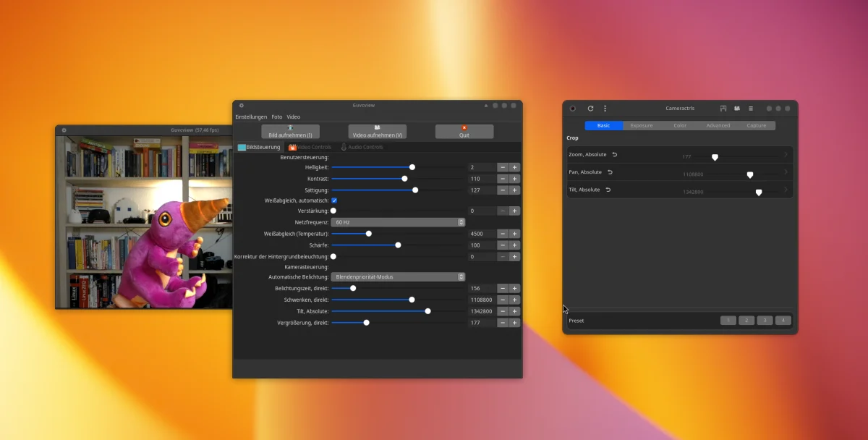Click the refresh icon in Cameractrls header

[590, 109]
